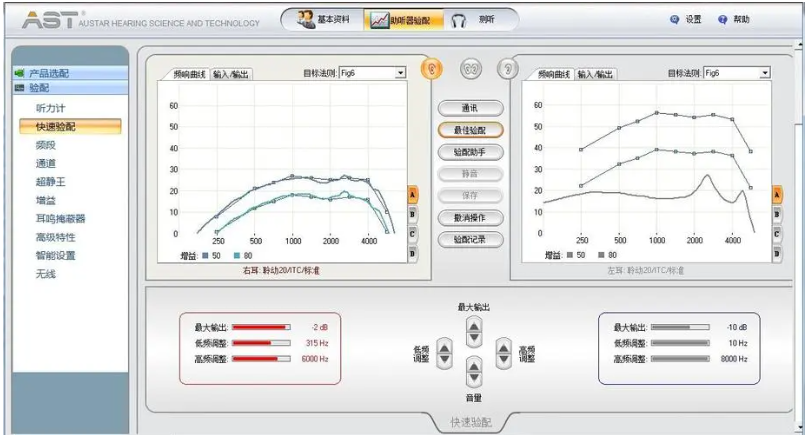
Task: Select 快速验配 in the sidebar
Action: [70, 126]
